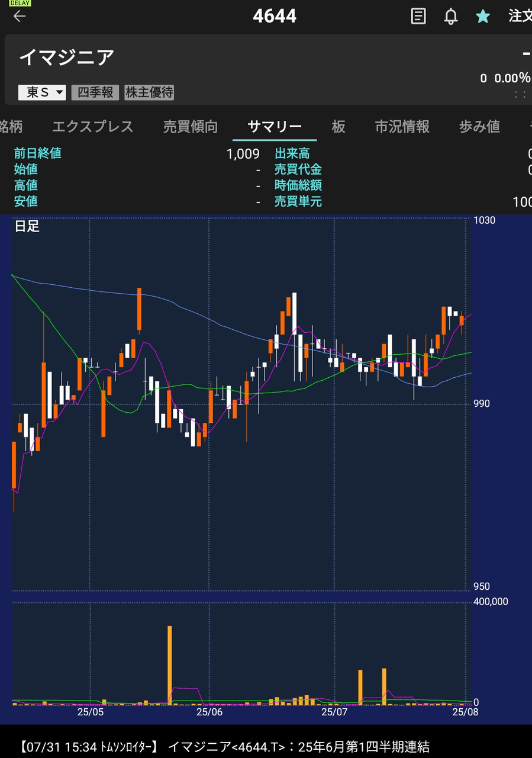The image size is (532, 758).
Task: Switch to the 板 tab
Action: point(338,126)
